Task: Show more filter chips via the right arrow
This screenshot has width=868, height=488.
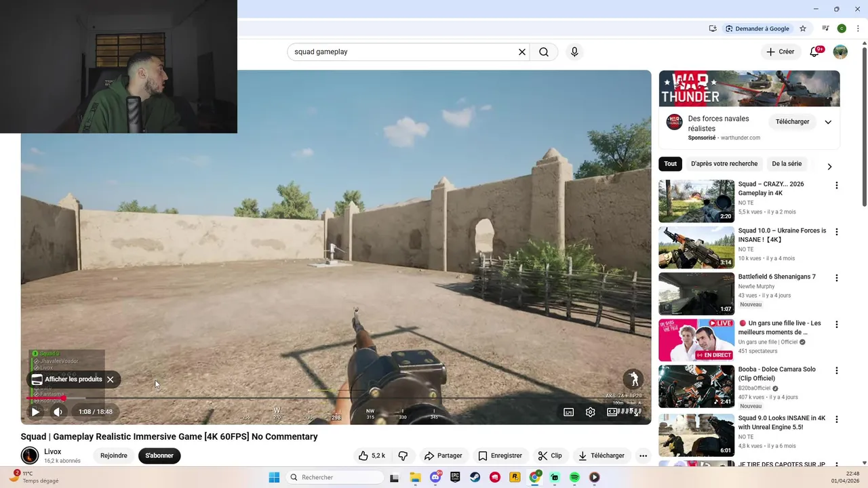Action: (x=829, y=166)
